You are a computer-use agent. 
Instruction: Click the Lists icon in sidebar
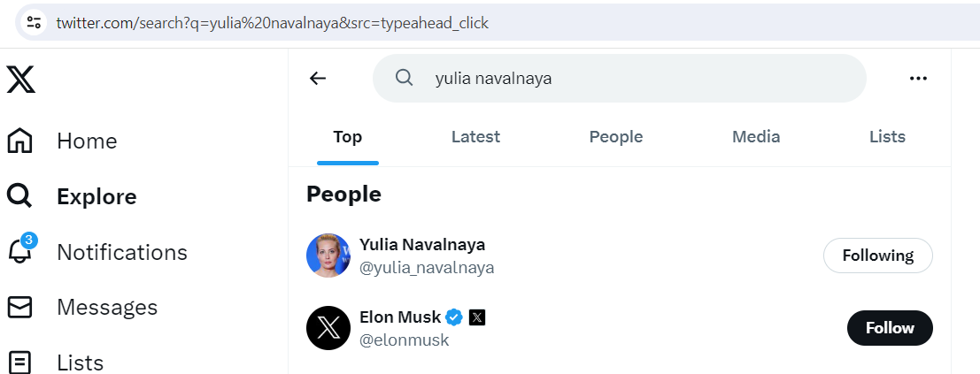pos(19,362)
